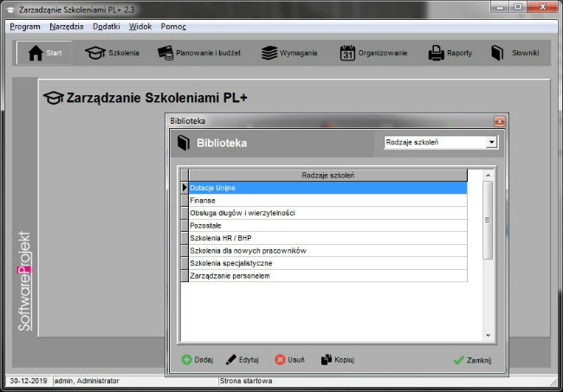Image resolution: width=563 pixels, height=392 pixels.
Task: Open the Dodatki menu
Action: (x=107, y=27)
